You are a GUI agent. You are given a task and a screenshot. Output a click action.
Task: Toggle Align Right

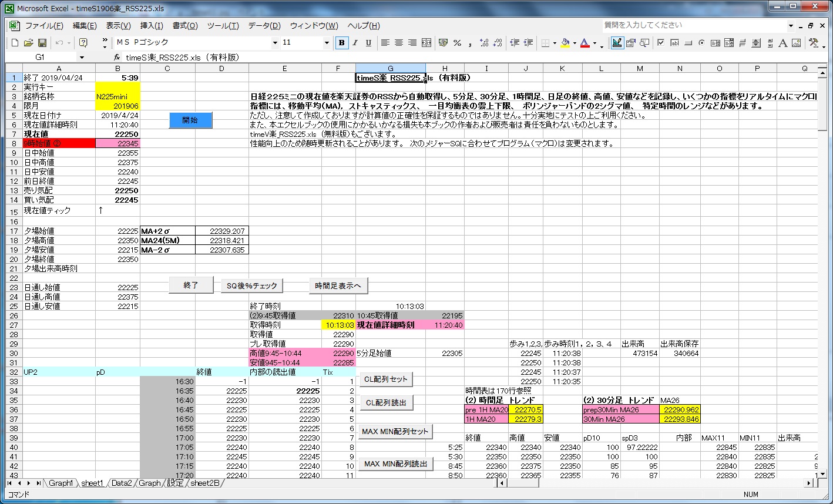pyautogui.click(x=412, y=42)
